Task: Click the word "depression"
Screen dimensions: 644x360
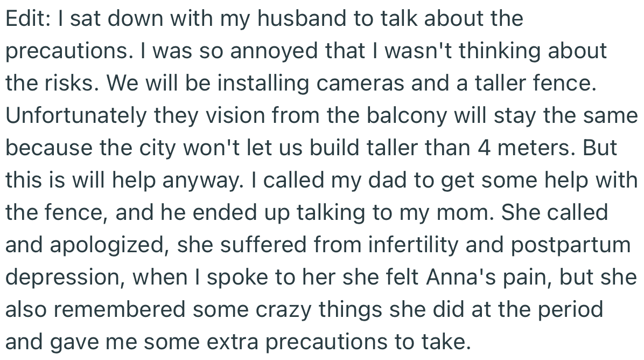Action: 66,278
